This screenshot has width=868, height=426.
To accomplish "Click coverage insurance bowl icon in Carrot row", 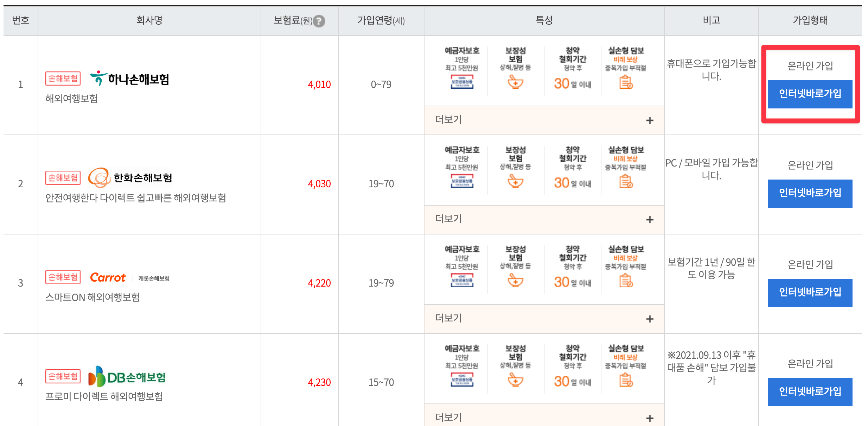I will tap(516, 281).
